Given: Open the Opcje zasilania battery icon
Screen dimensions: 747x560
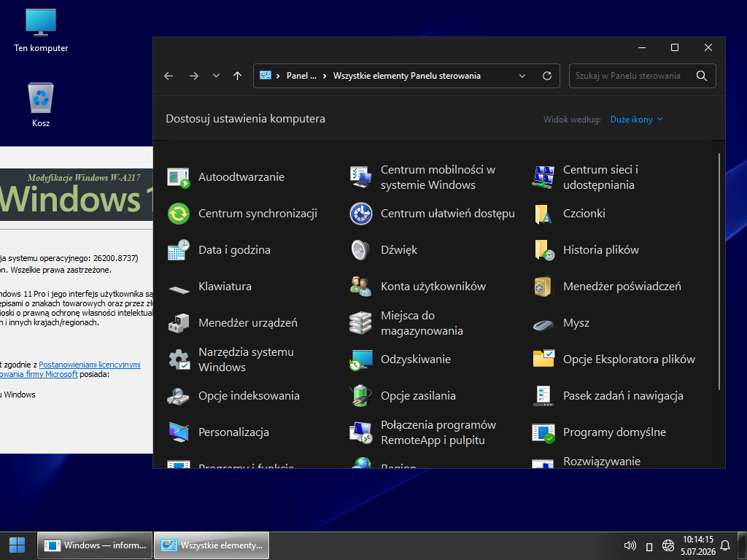Looking at the screenshot, I should click(x=360, y=396).
